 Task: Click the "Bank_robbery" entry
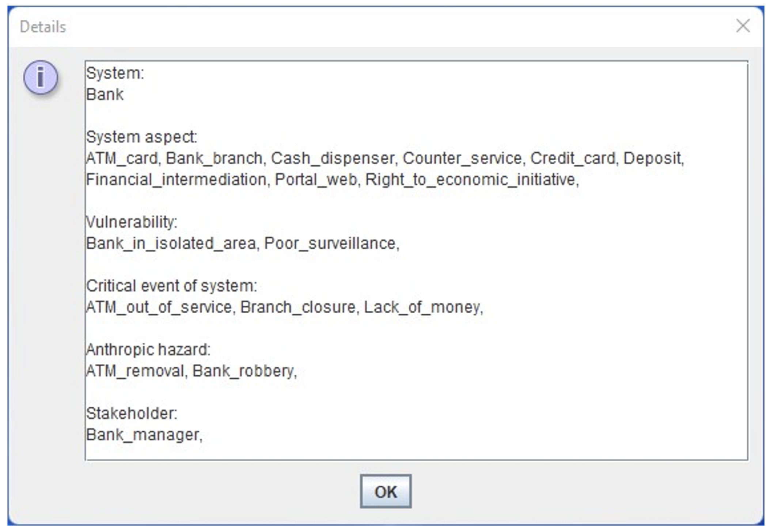click(243, 371)
